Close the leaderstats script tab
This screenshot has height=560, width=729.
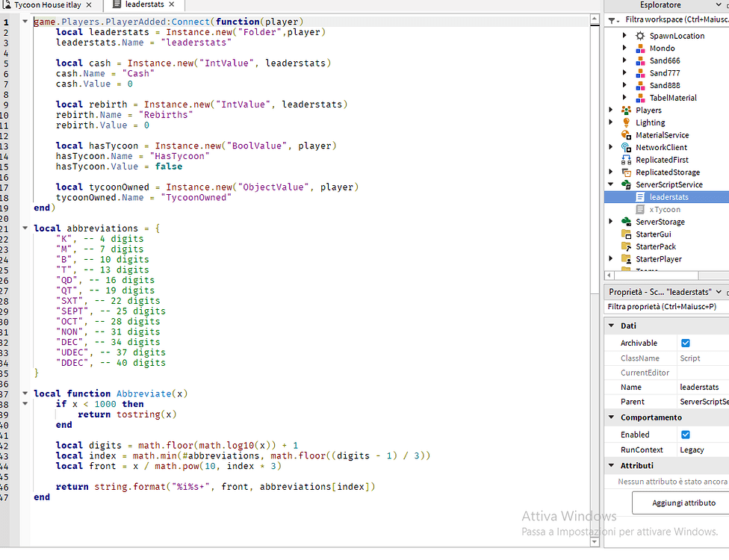click(x=170, y=4)
